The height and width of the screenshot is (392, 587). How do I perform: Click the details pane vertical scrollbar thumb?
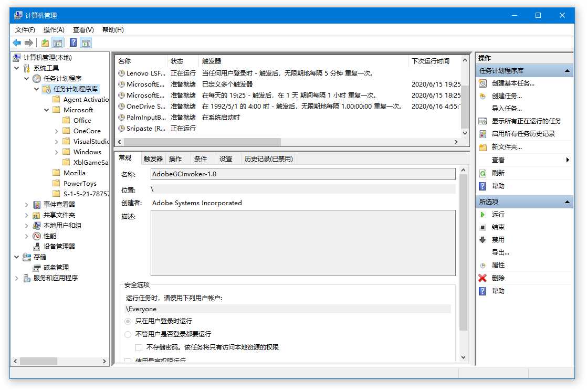[x=463, y=252]
